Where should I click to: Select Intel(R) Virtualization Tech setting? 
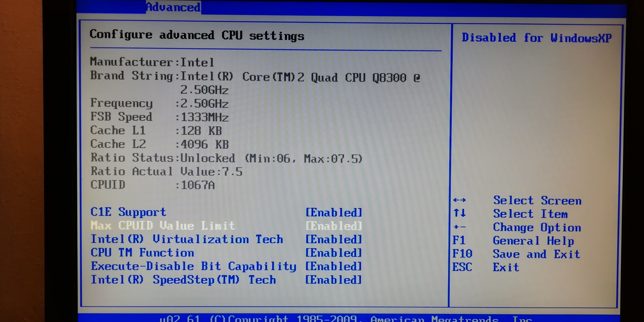point(186,239)
